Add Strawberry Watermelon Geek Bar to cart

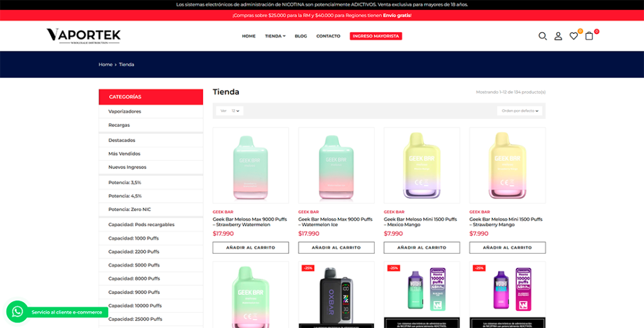coord(250,248)
